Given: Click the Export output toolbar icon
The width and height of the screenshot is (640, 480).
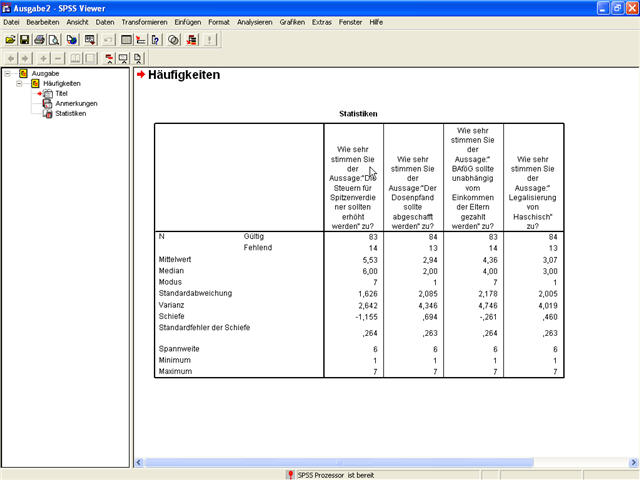Looking at the screenshot, I should click(72, 40).
